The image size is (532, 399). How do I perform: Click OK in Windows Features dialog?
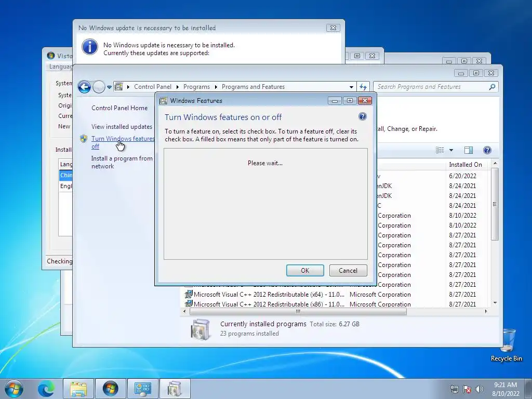click(305, 270)
